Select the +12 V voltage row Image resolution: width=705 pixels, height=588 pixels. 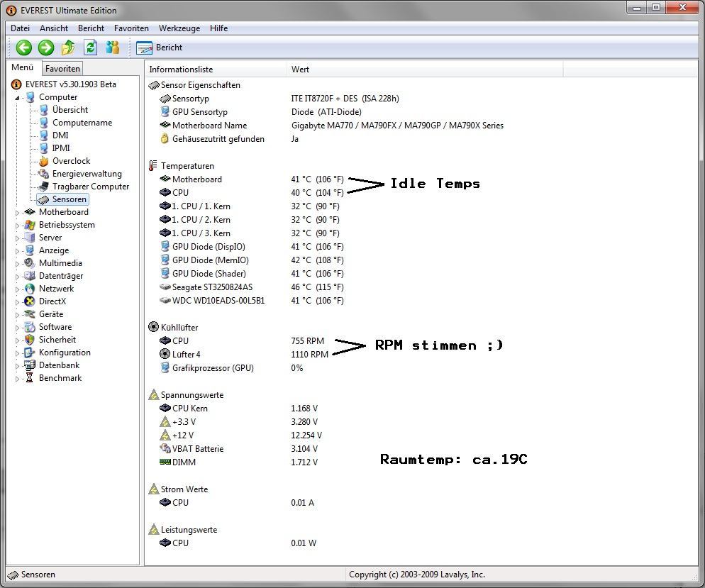(x=240, y=436)
